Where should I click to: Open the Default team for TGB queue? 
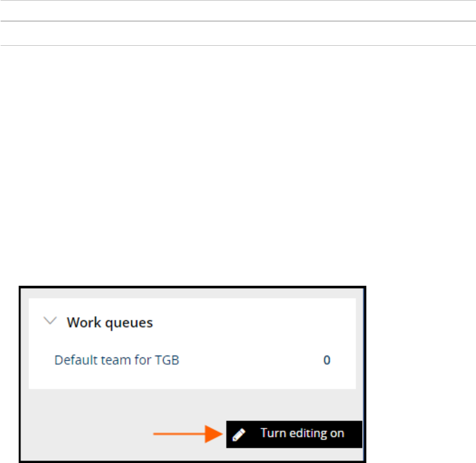116,360
